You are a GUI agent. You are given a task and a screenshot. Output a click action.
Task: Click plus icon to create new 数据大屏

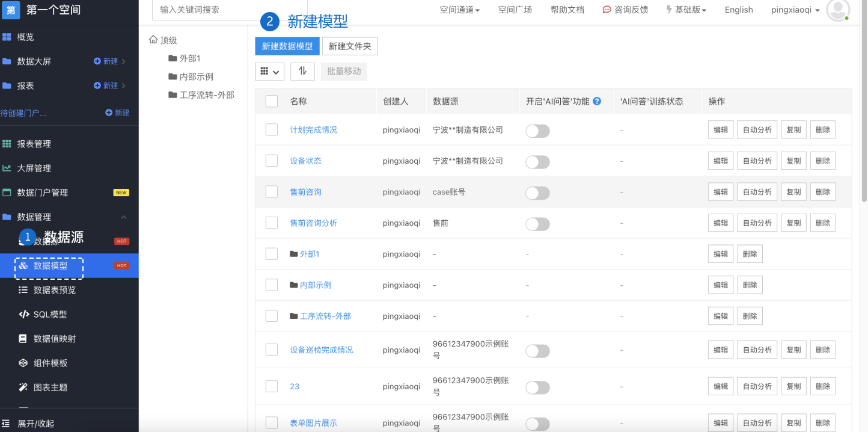click(x=97, y=61)
